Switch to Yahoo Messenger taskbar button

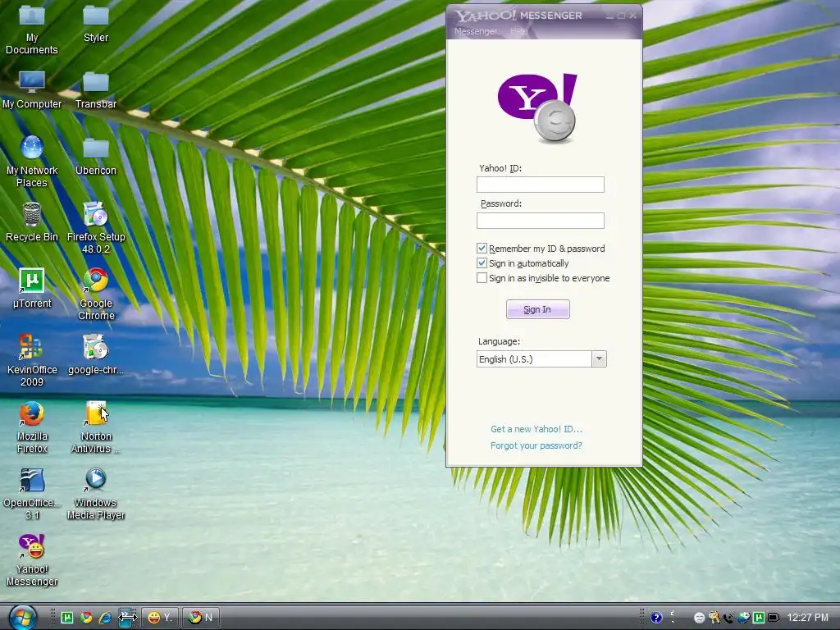click(160, 618)
